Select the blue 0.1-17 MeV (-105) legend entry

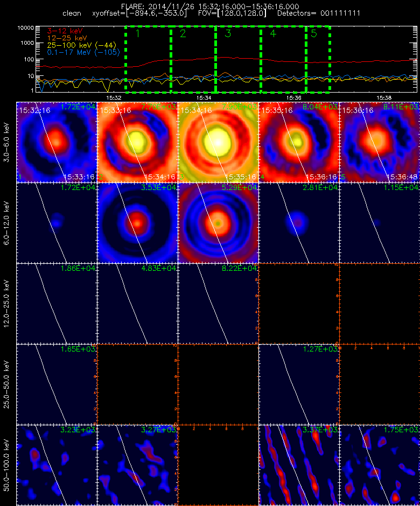[x=83, y=52]
